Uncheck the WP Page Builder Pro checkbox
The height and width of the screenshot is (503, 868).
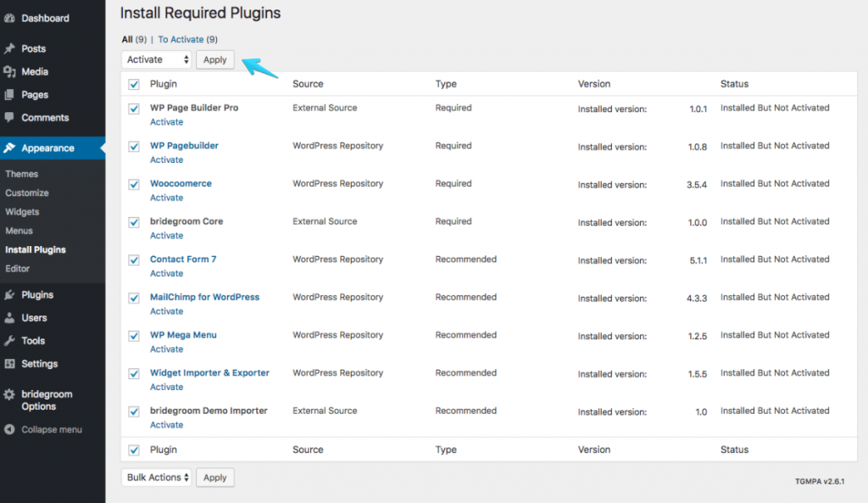[134, 109]
